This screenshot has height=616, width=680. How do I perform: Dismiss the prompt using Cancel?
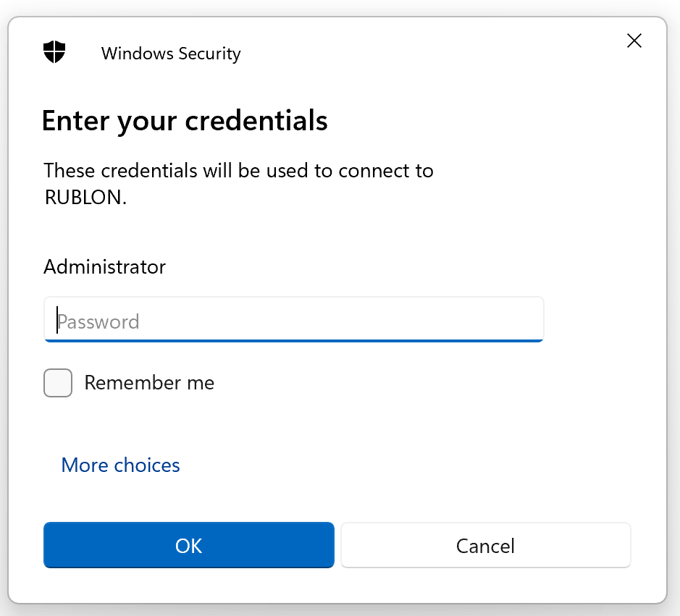(x=485, y=545)
